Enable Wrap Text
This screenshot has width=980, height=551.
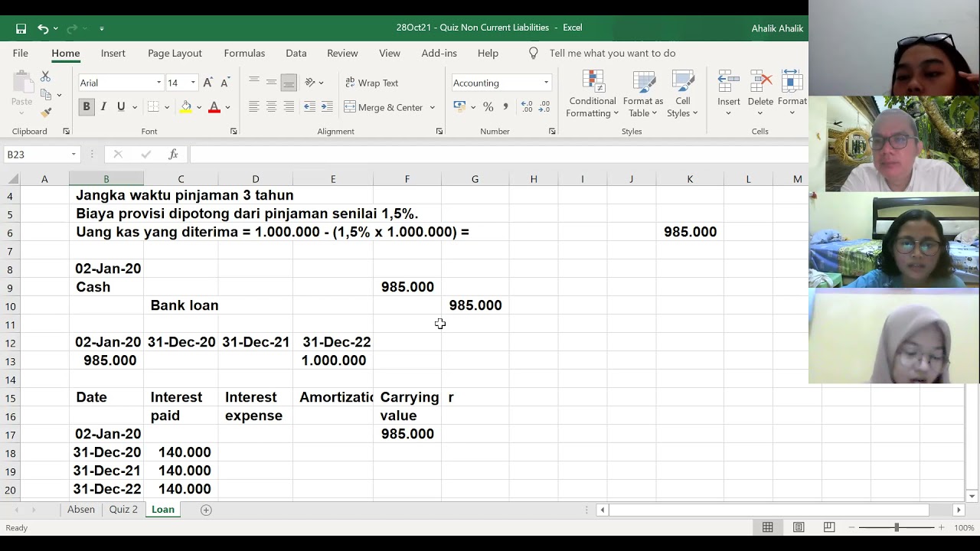371,83
